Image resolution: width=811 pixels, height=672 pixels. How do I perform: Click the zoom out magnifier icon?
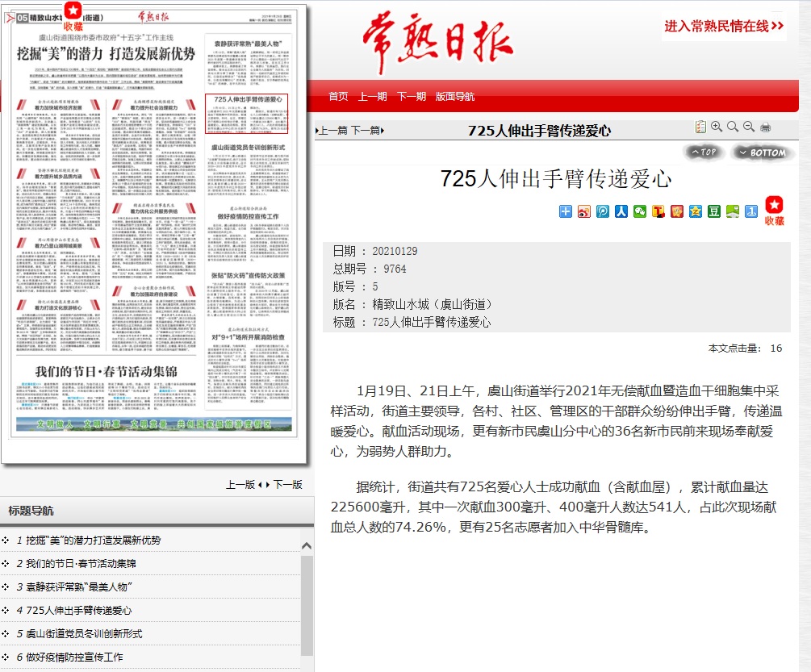[748, 127]
